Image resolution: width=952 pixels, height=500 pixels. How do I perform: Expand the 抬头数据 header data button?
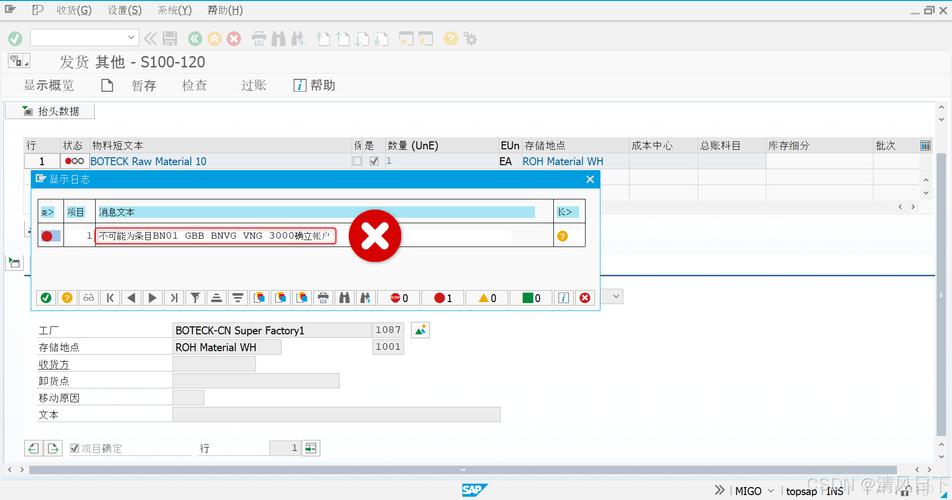tap(50, 111)
